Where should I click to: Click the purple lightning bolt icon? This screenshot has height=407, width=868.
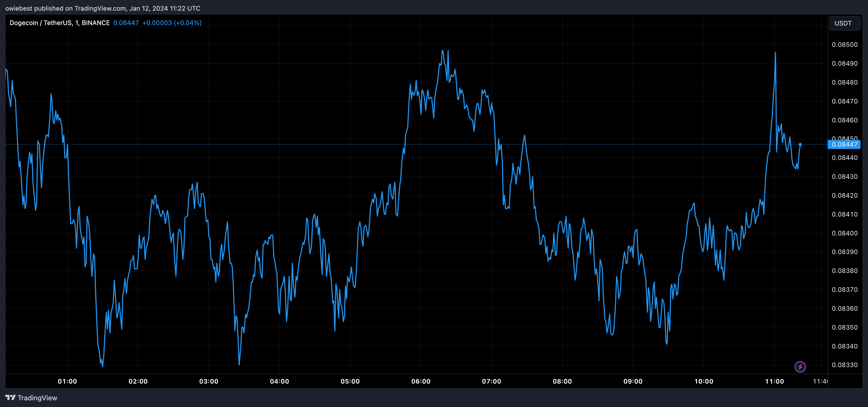800,367
